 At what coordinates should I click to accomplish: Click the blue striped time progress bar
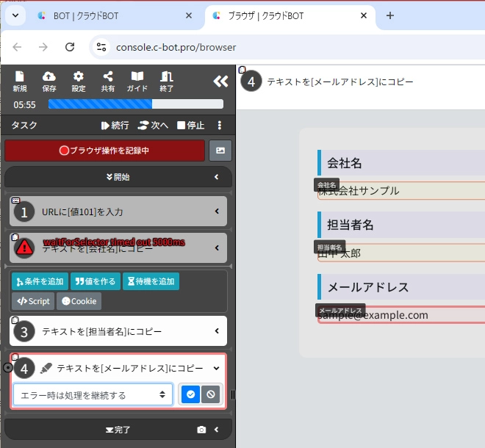tap(135, 104)
